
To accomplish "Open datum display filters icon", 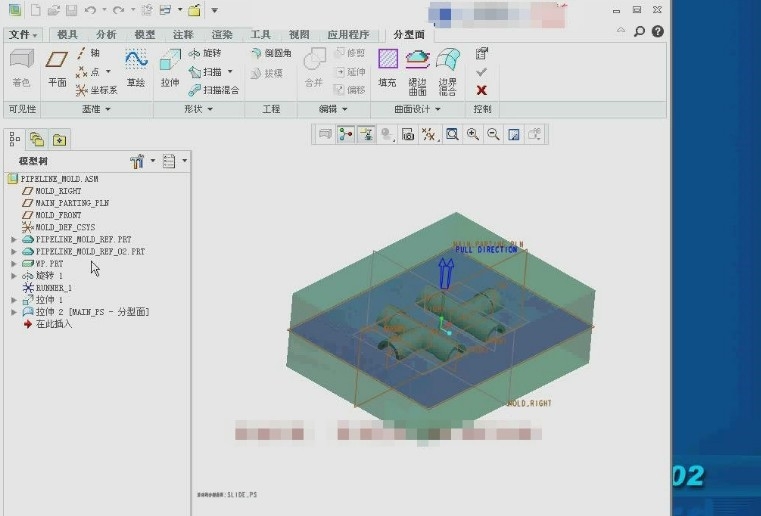I will pos(429,134).
